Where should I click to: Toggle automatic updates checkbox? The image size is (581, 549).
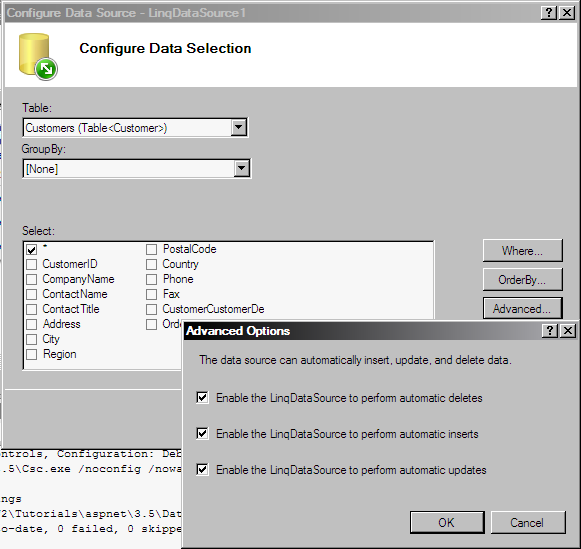(x=202, y=469)
